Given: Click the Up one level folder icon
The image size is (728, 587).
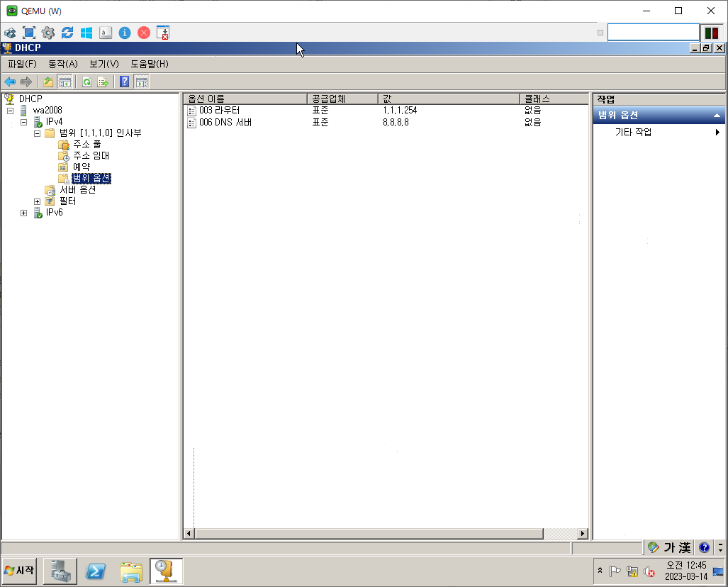Looking at the screenshot, I should pos(48,82).
